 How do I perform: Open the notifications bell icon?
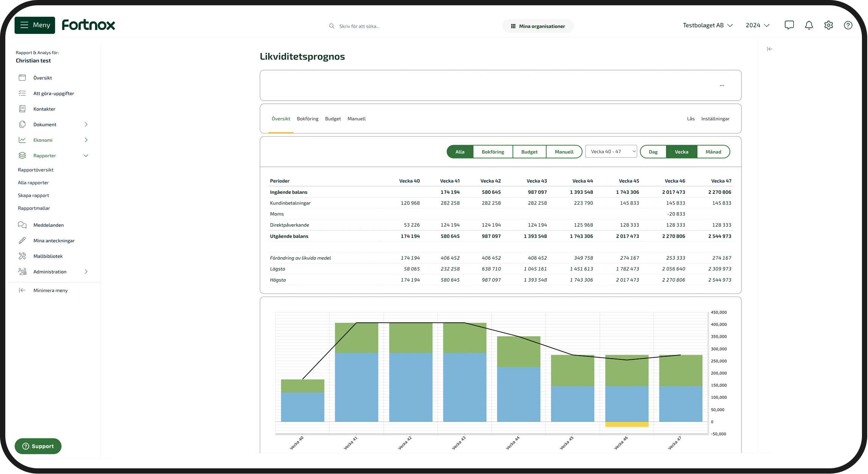click(x=809, y=25)
